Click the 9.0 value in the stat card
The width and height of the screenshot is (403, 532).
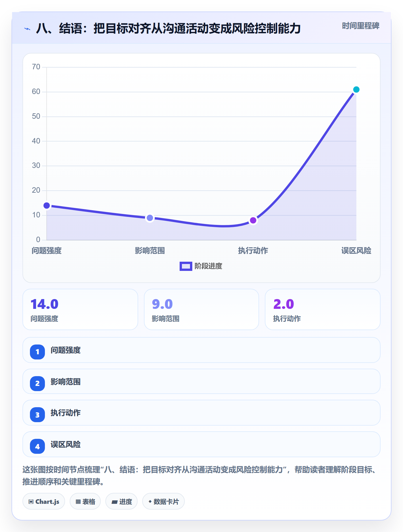pyautogui.click(x=162, y=304)
